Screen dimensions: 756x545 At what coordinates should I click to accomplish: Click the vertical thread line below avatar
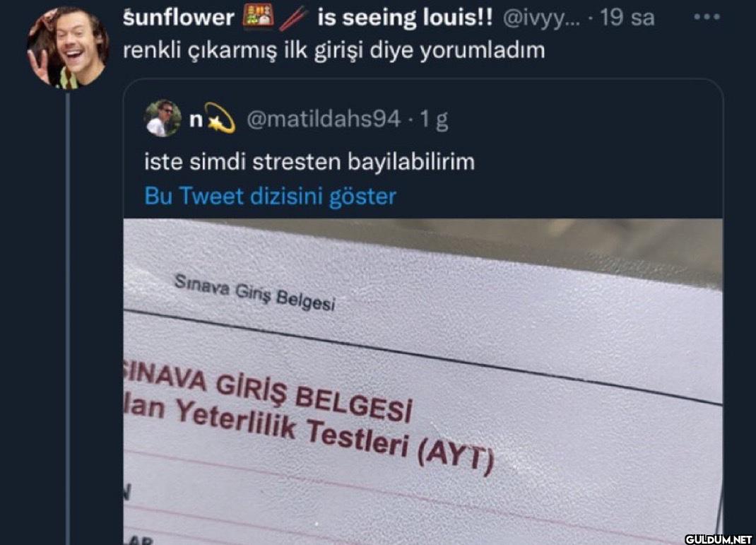pyautogui.click(x=68, y=318)
